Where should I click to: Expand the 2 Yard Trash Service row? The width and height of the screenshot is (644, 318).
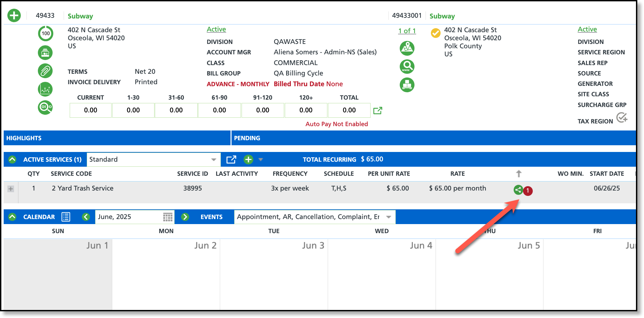[11, 189]
